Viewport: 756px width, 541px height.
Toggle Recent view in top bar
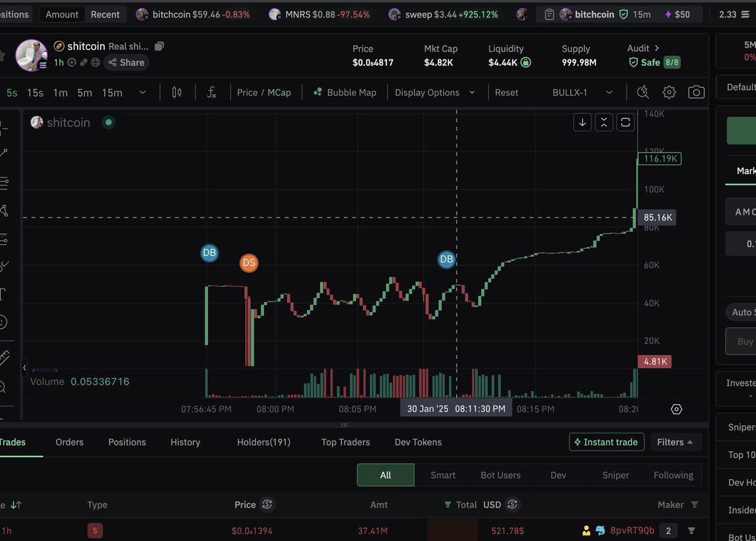(105, 14)
